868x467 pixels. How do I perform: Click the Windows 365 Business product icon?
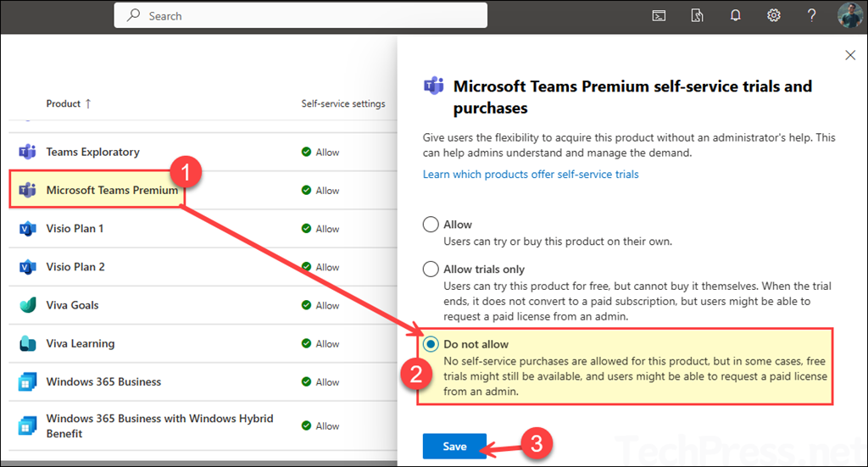click(x=27, y=382)
